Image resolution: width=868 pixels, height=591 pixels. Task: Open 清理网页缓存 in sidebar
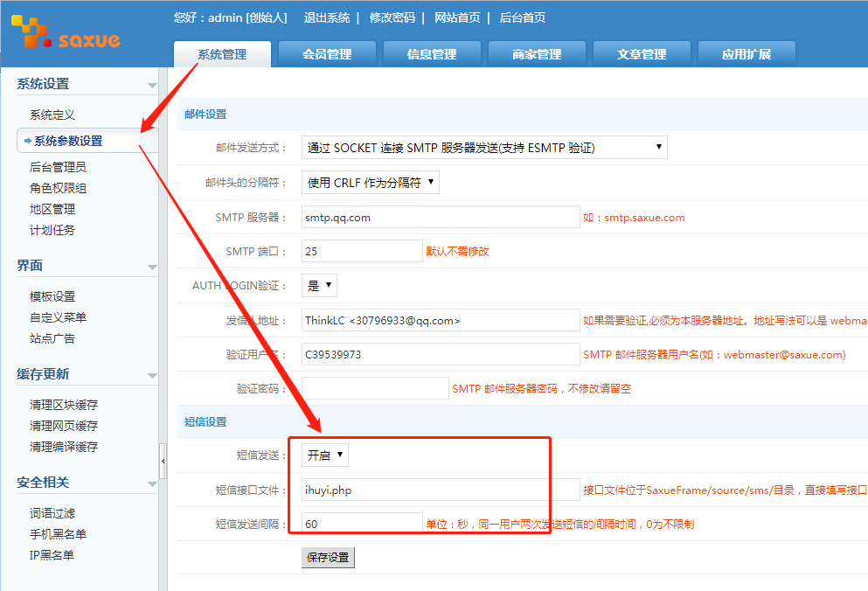[x=64, y=426]
